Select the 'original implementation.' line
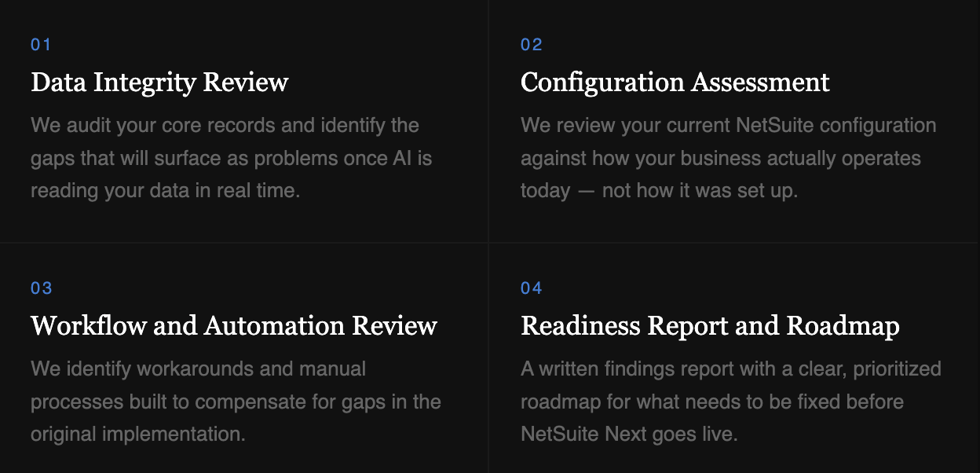The width and height of the screenshot is (980, 473). (x=138, y=434)
